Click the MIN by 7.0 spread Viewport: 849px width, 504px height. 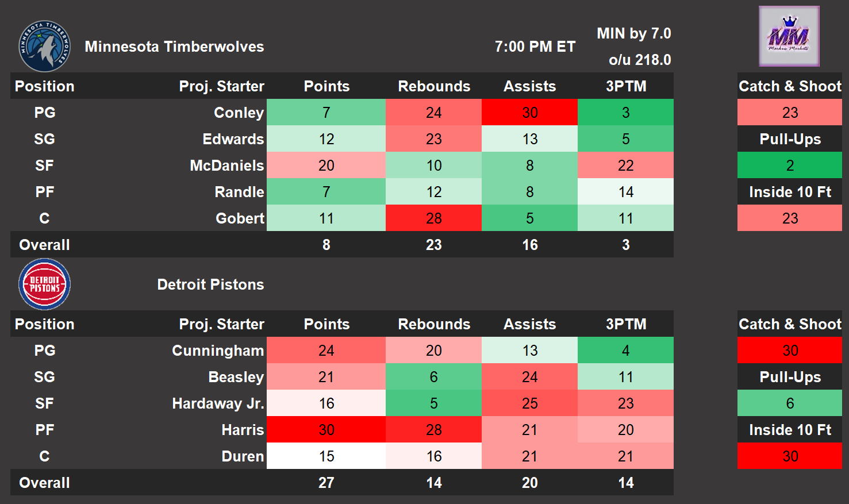click(x=633, y=33)
